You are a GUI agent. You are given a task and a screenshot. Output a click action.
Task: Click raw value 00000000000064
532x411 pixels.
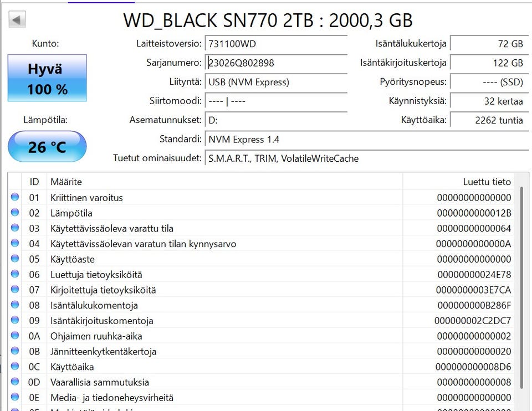point(474,228)
